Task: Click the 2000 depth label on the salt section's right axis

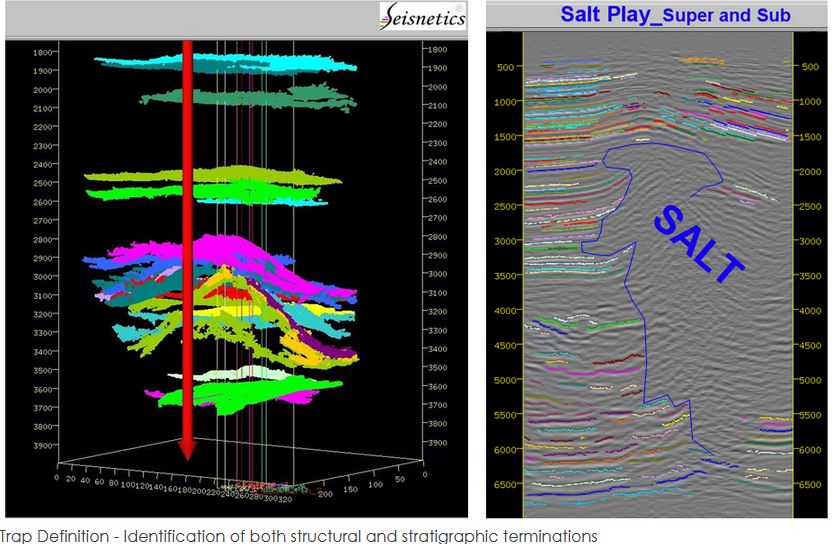Action: point(811,172)
